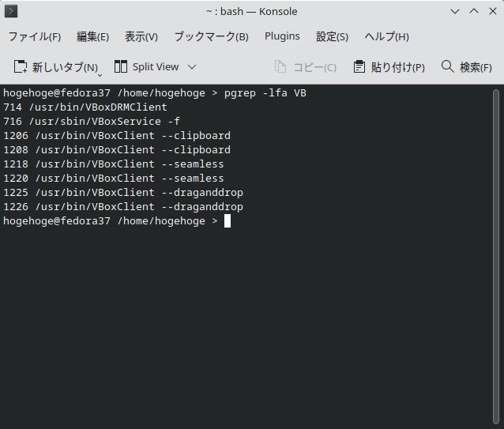
Task: Open the Split View dropdown arrow
Action: pyautogui.click(x=192, y=67)
